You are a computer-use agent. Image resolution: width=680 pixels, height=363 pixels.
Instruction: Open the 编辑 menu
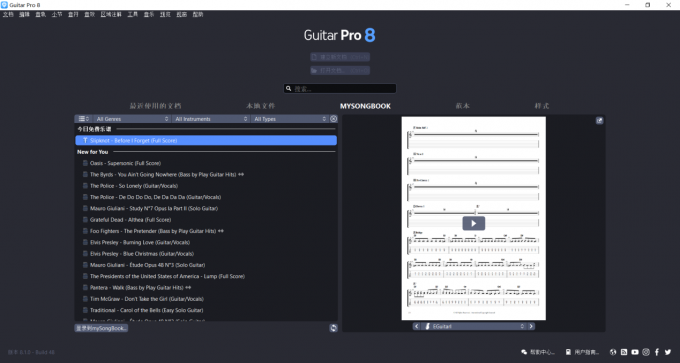[24, 14]
